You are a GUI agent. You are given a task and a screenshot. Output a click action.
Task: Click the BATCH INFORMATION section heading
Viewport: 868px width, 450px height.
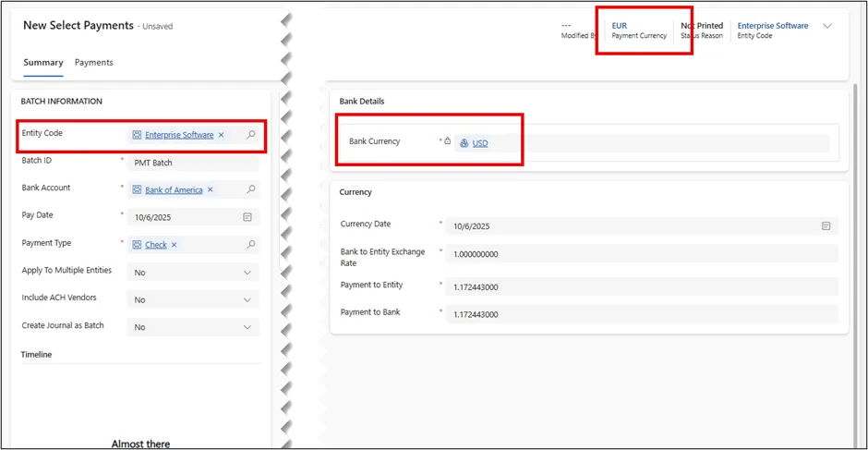click(x=62, y=102)
